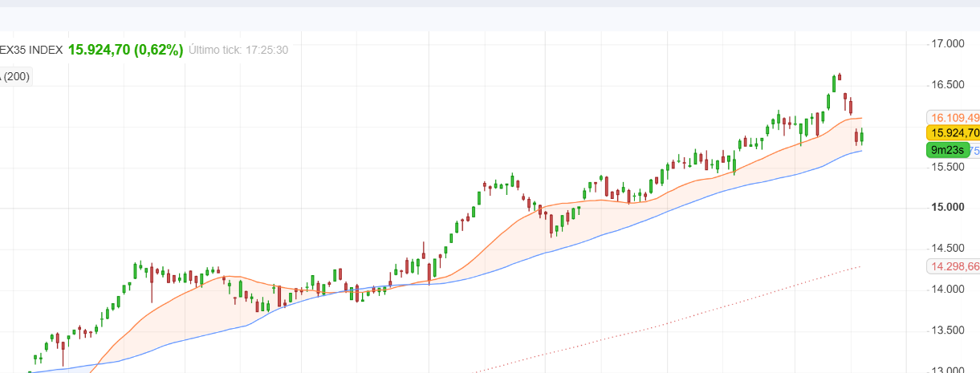The image size is (980, 373).
Task: Select the red 14.298,66 price tag
Action: pyautogui.click(x=954, y=266)
